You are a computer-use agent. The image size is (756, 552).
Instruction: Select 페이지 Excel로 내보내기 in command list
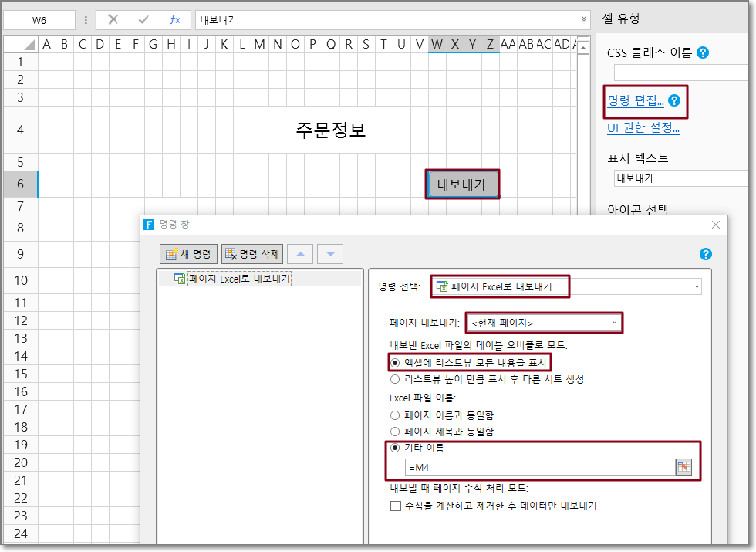[x=239, y=279]
